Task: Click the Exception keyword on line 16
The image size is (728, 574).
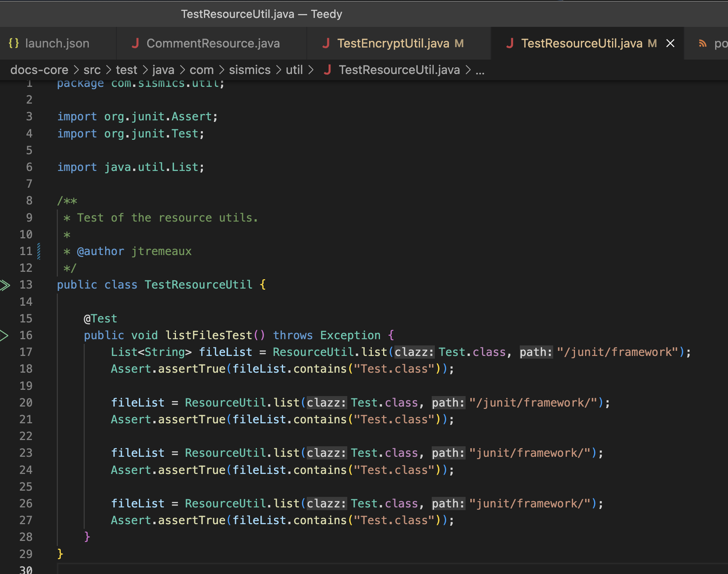Action: coord(350,335)
